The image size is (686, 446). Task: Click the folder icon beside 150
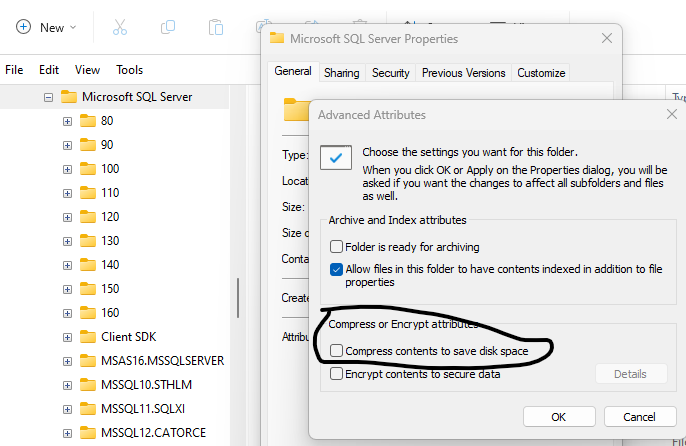[88, 288]
